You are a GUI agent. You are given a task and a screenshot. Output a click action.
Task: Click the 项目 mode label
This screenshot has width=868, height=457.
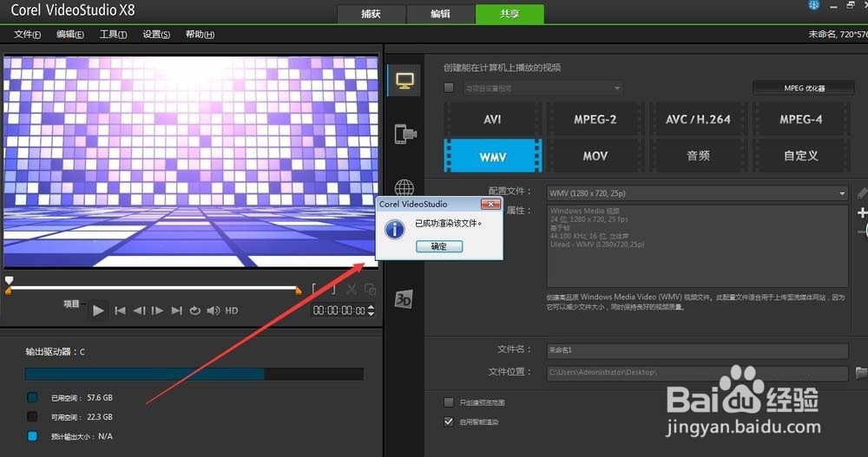71,304
